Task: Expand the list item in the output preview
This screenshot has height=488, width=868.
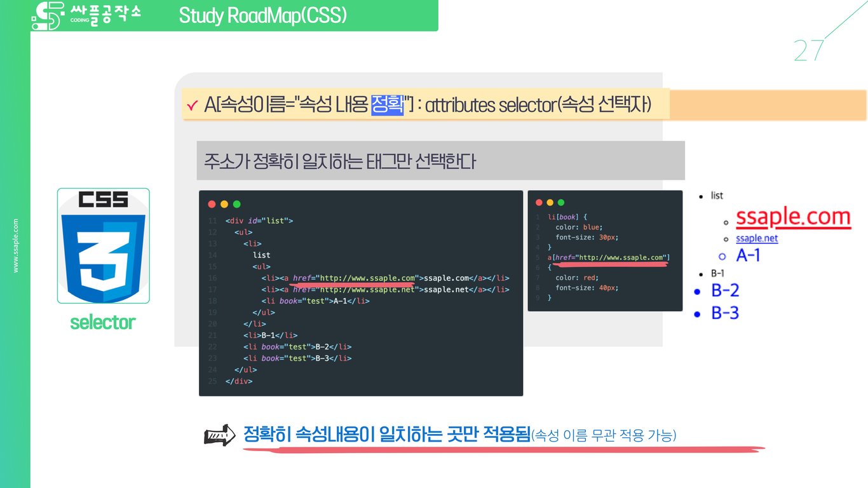Action: (715, 195)
